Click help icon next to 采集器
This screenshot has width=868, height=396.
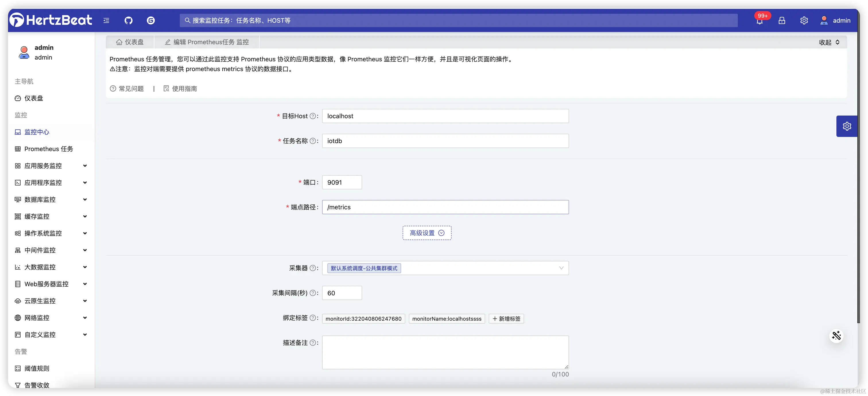[313, 268]
